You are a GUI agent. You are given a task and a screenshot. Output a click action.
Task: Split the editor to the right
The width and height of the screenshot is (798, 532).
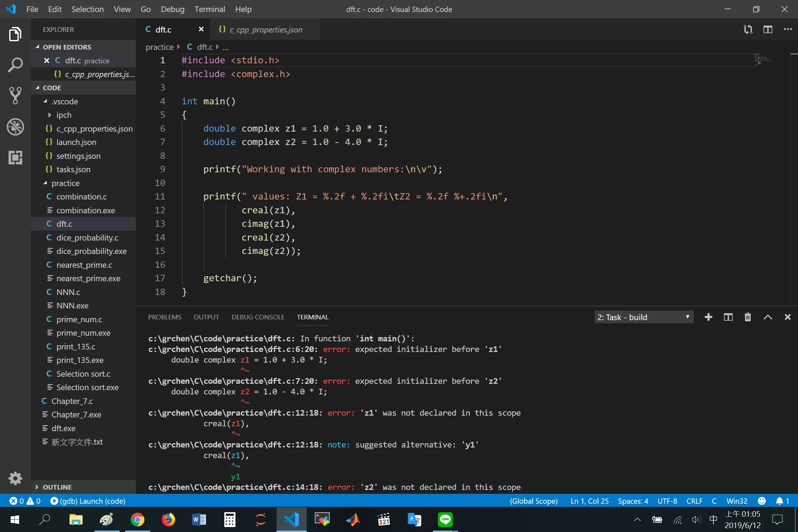click(768, 29)
